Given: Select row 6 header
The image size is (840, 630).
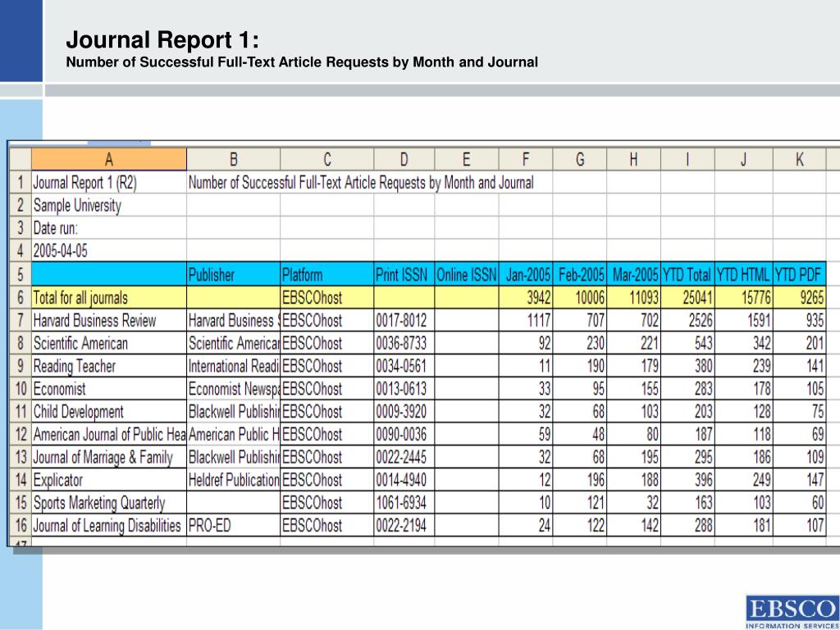Looking at the screenshot, I should (21, 297).
